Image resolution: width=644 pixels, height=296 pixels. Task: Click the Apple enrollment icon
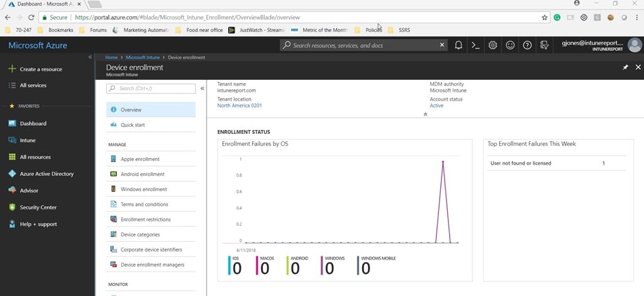tap(113, 159)
